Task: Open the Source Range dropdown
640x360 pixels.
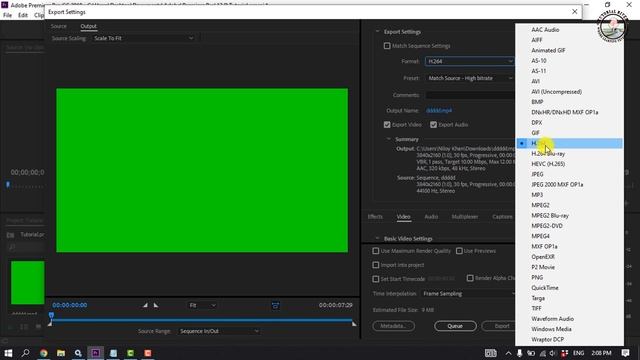Action: (219, 331)
